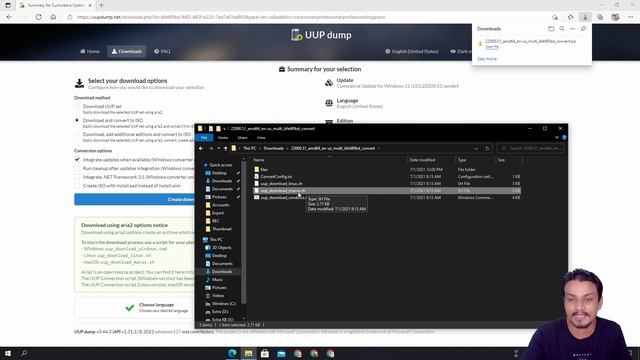Viewport: 640px width, 360px height.
Task: Click See more in Downloads flyout
Action: click(487, 59)
